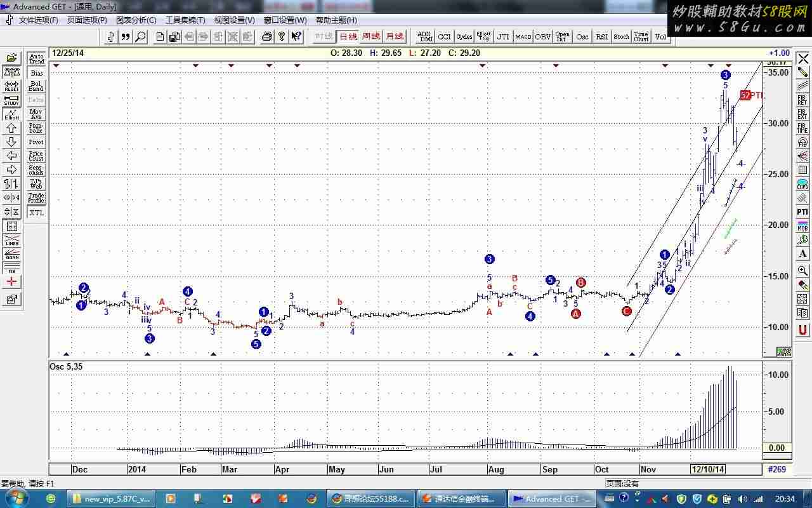Open the 工具集锦(T) menu
The height and width of the screenshot is (508, 812).
(x=185, y=20)
